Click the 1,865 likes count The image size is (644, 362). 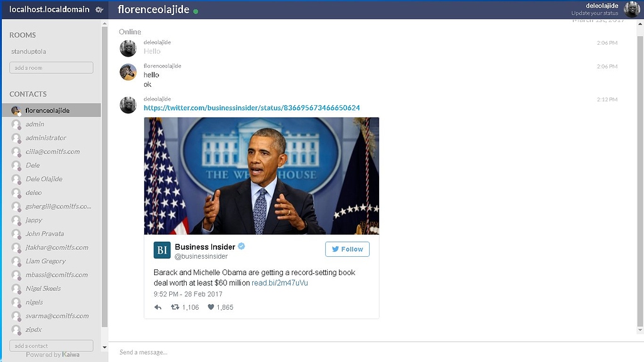[x=225, y=307]
